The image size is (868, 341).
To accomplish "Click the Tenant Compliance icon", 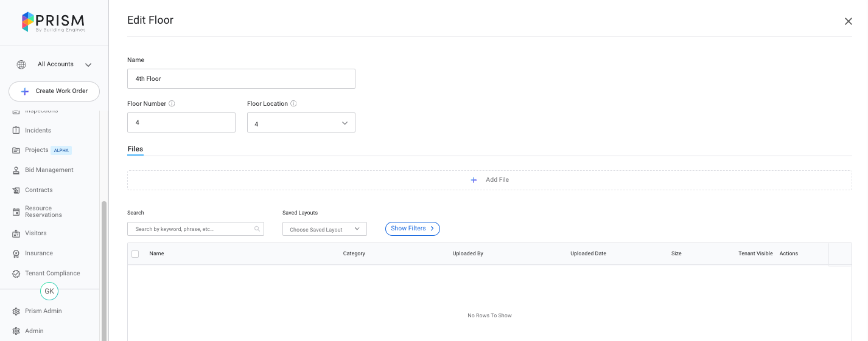I will (16, 274).
